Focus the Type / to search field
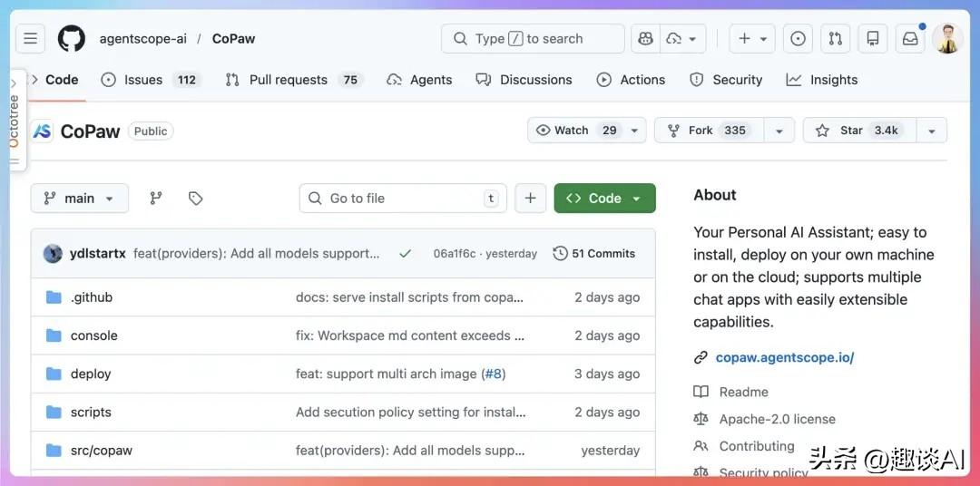The image size is (980, 486). (x=533, y=39)
